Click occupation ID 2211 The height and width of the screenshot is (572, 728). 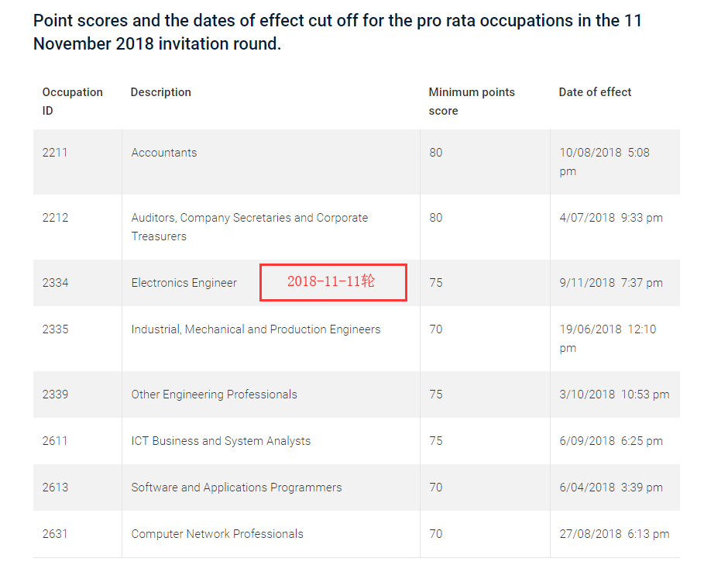(55, 153)
